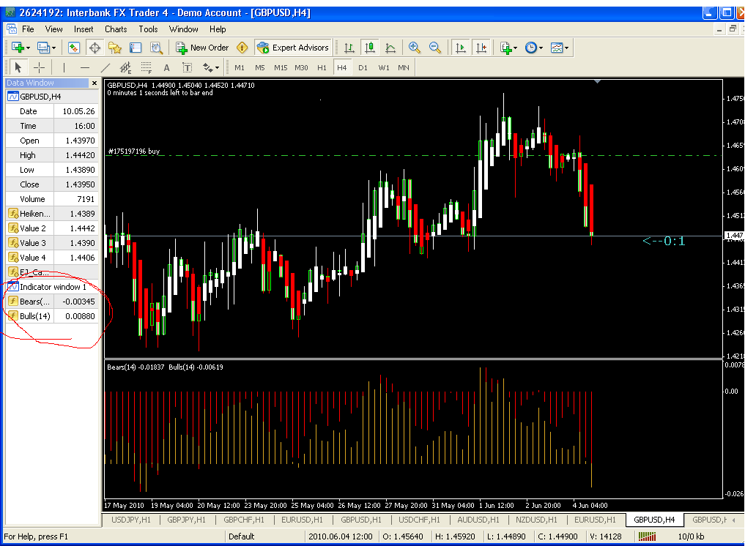Viewport: 756px width, 546px height.
Task: Toggle the Chart Shift button
Action: pyautogui.click(x=481, y=48)
